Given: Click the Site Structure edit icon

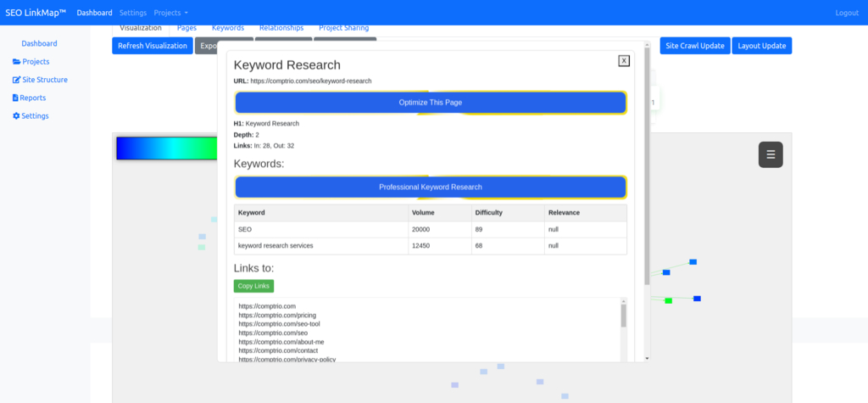Looking at the screenshot, I should [17, 80].
